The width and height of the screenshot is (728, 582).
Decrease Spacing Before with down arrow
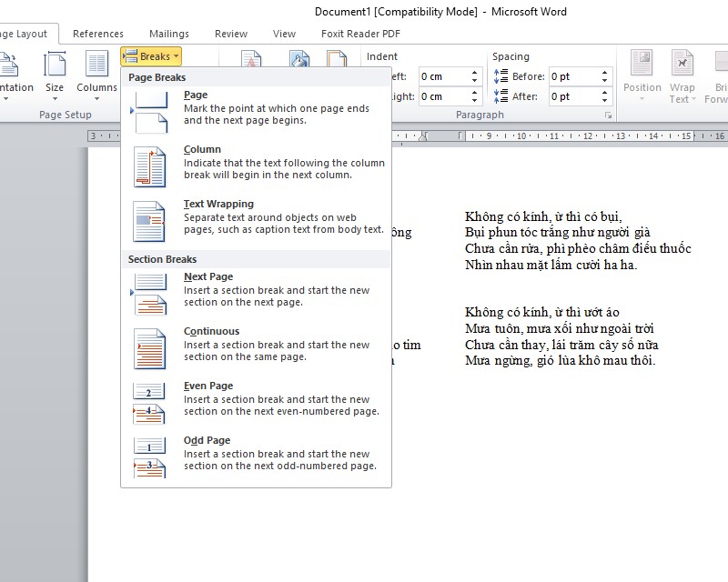coord(604,81)
